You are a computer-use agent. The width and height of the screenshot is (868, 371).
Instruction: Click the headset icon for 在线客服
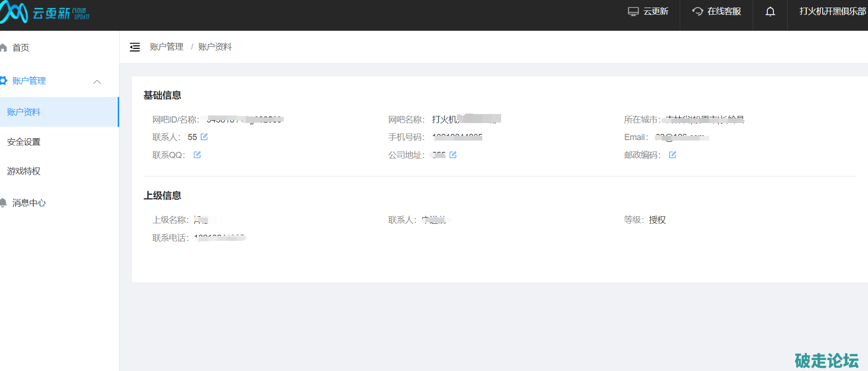click(x=697, y=11)
